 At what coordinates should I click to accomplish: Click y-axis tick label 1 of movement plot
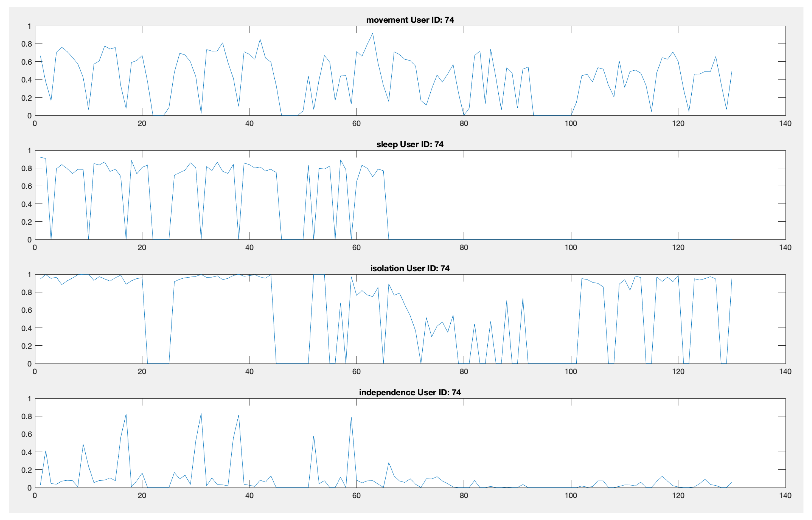pyautogui.click(x=29, y=26)
